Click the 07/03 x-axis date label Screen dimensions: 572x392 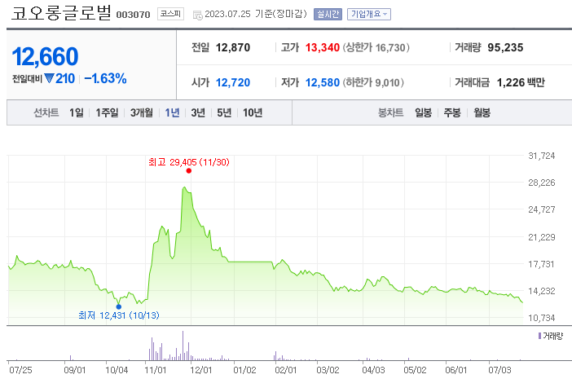499,370
